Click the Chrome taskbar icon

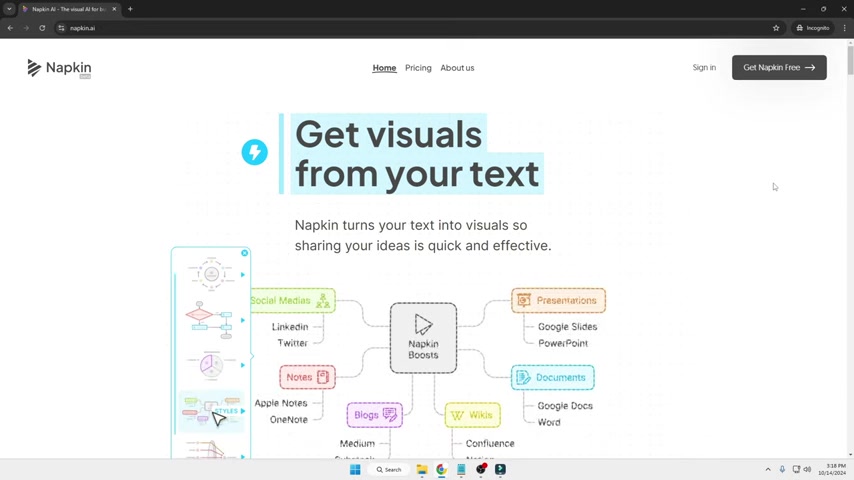coord(441,470)
